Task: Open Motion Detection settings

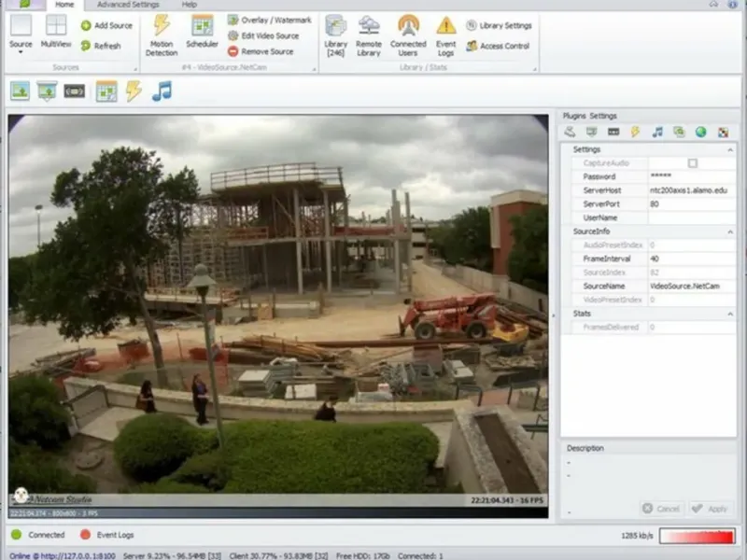Action: (161, 35)
